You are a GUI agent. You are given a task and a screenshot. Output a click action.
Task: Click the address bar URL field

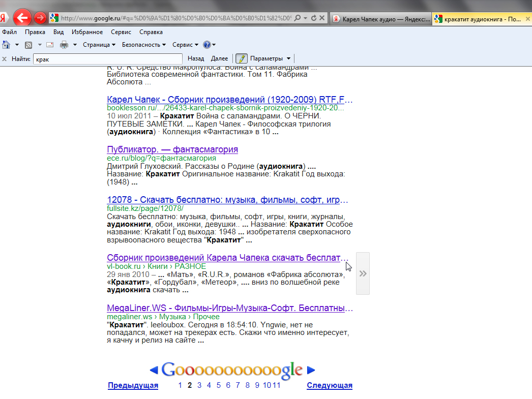click(176, 18)
